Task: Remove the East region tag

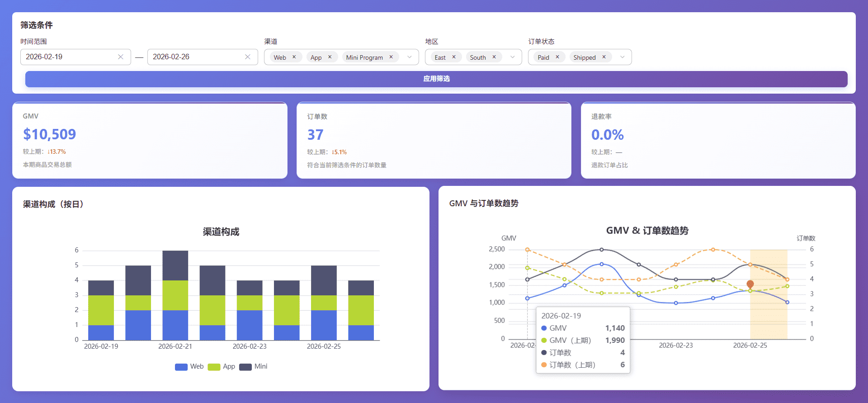Action: [454, 57]
